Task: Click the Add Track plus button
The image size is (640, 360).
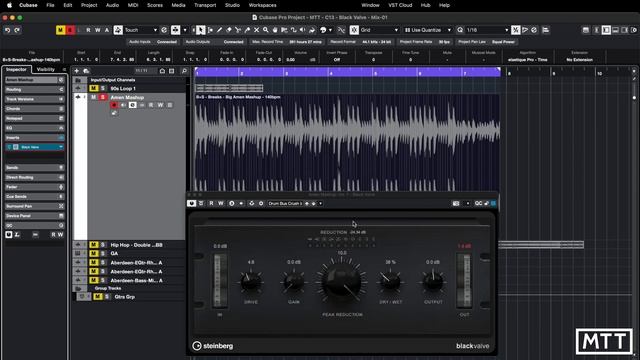Action: pos(77,71)
